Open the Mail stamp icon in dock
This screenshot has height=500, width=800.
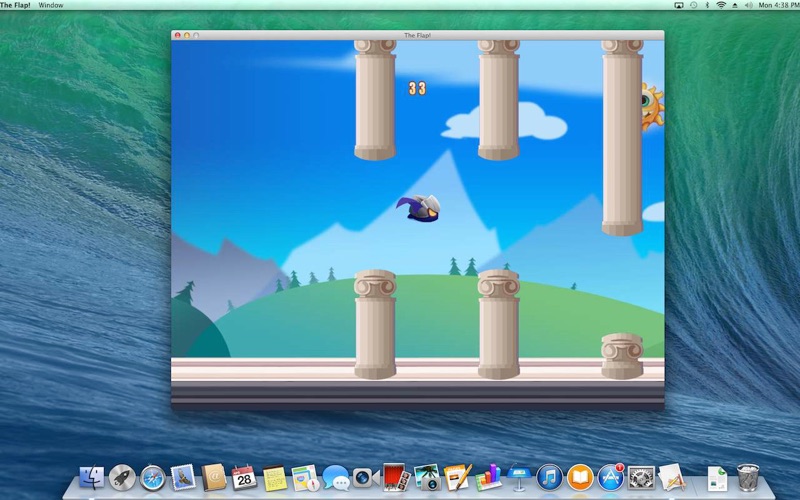[183, 478]
